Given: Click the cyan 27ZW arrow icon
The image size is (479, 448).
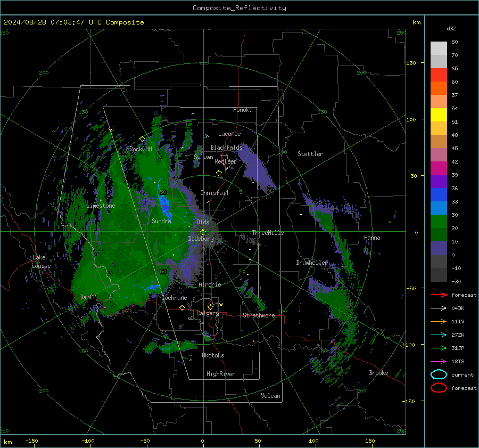Looking at the screenshot, I should (439, 335).
